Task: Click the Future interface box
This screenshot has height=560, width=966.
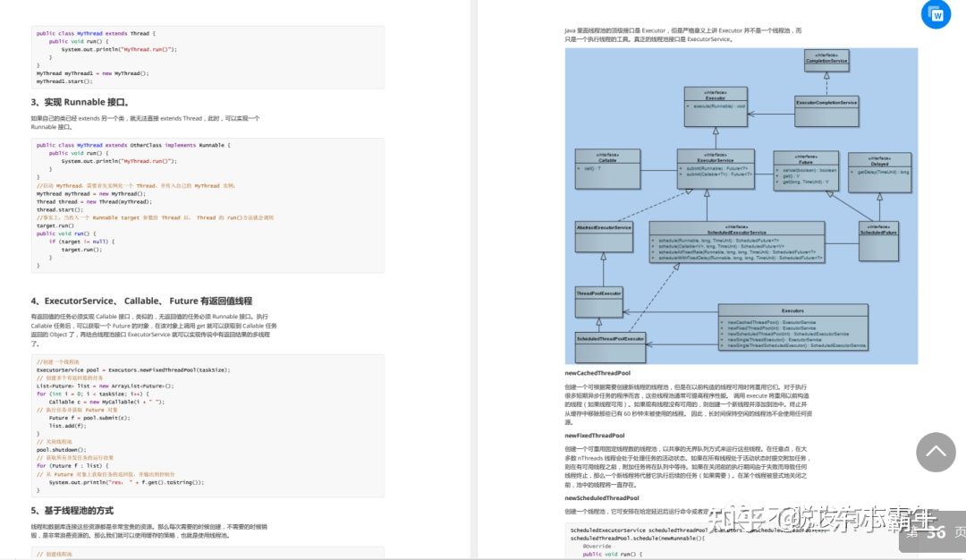Action: tap(806, 171)
